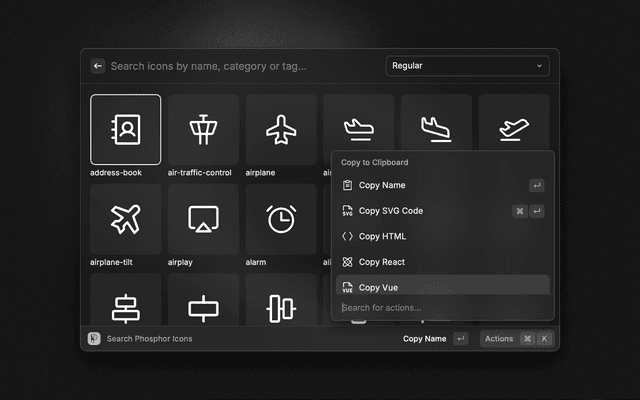Select the airplane-tilt icon
640x400 pixels.
pos(125,219)
